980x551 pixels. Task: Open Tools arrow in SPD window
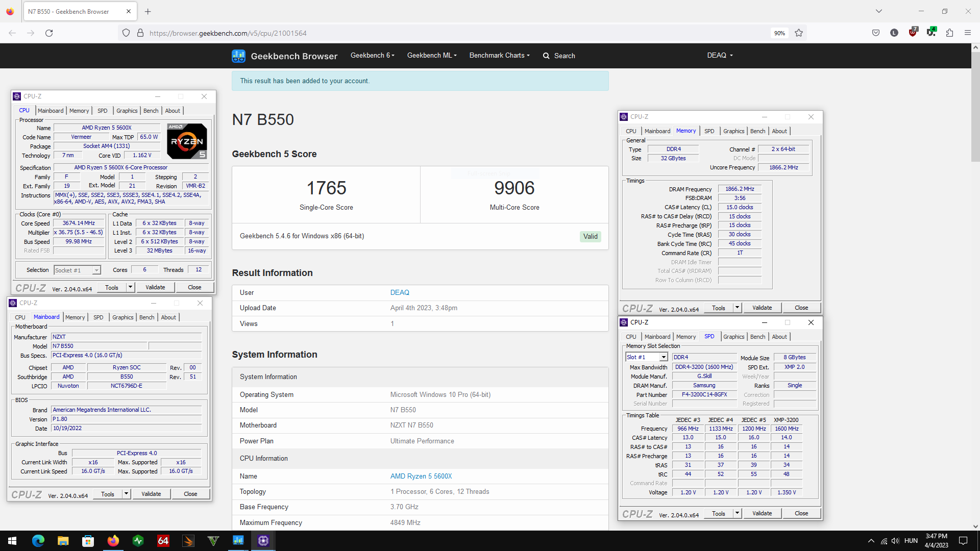737,513
